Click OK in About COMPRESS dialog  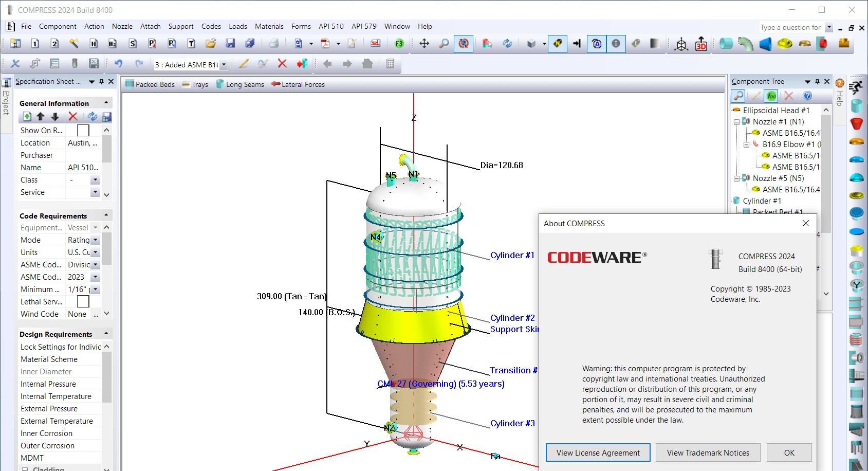click(789, 453)
